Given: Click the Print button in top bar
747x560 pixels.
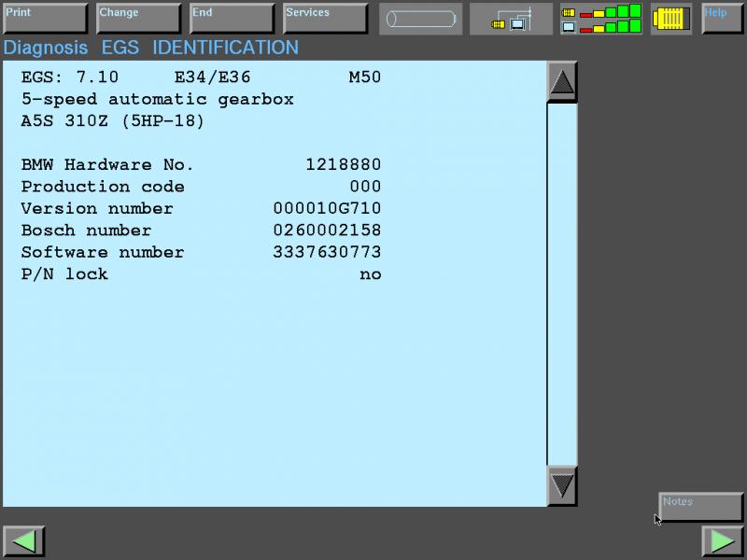Looking at the screenshot, I should [45, 19].
